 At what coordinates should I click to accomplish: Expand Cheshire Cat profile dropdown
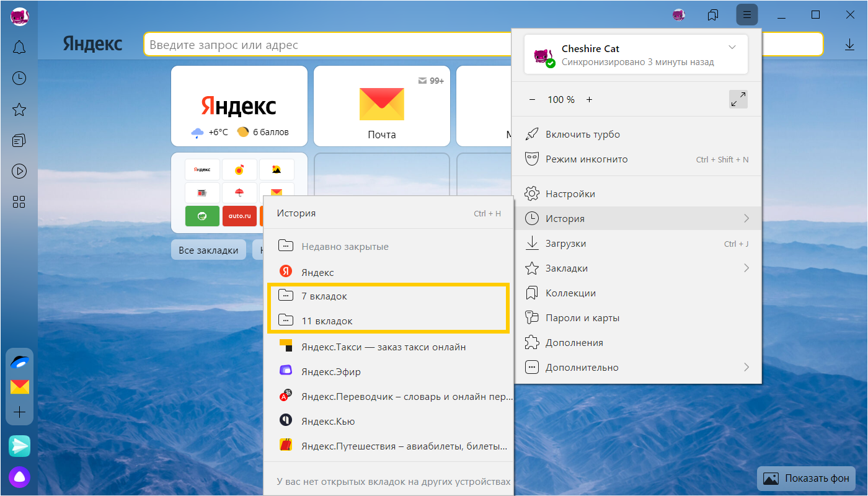pyautogui.click(x=732, y=47)
